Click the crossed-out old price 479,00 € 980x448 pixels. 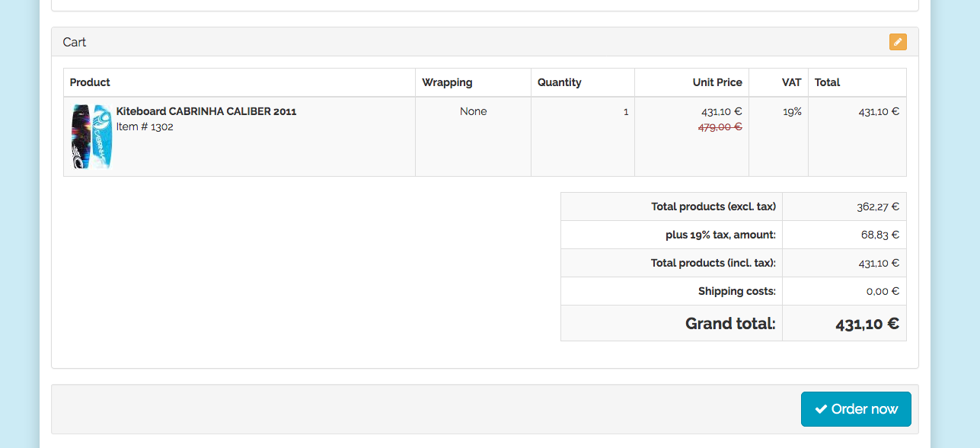[x=720, y=127]
